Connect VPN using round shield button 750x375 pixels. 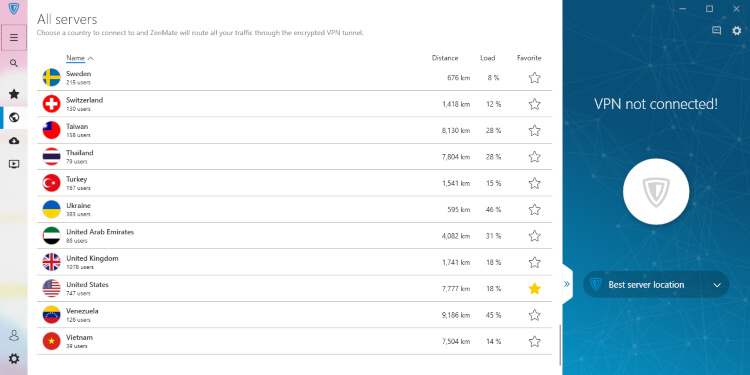656,191
